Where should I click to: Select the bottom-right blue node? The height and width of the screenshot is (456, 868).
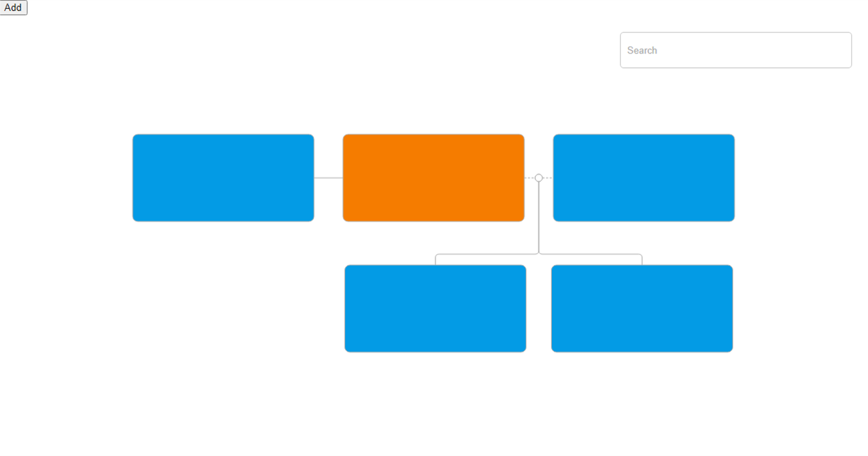[642, 308]
